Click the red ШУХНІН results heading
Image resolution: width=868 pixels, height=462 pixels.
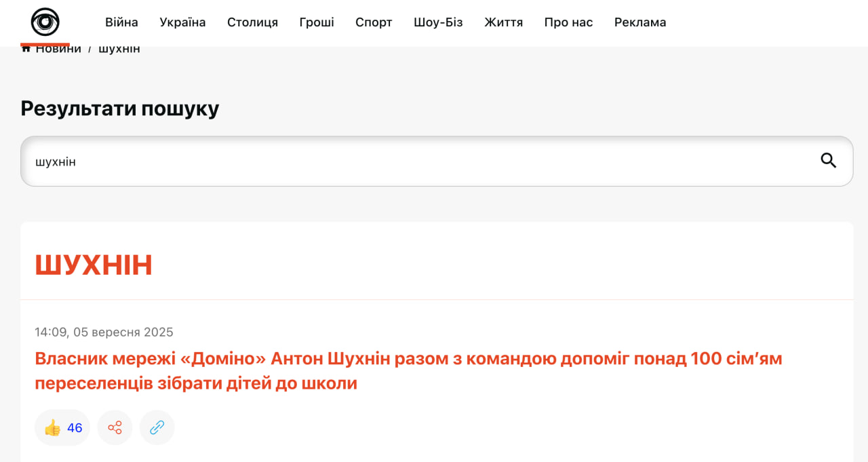(x=94, y=265)
